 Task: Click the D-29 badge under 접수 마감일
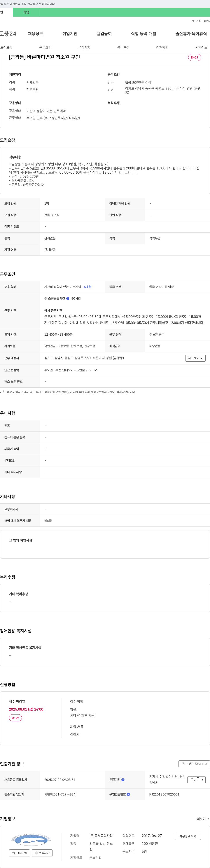click(x=15, y=718)
